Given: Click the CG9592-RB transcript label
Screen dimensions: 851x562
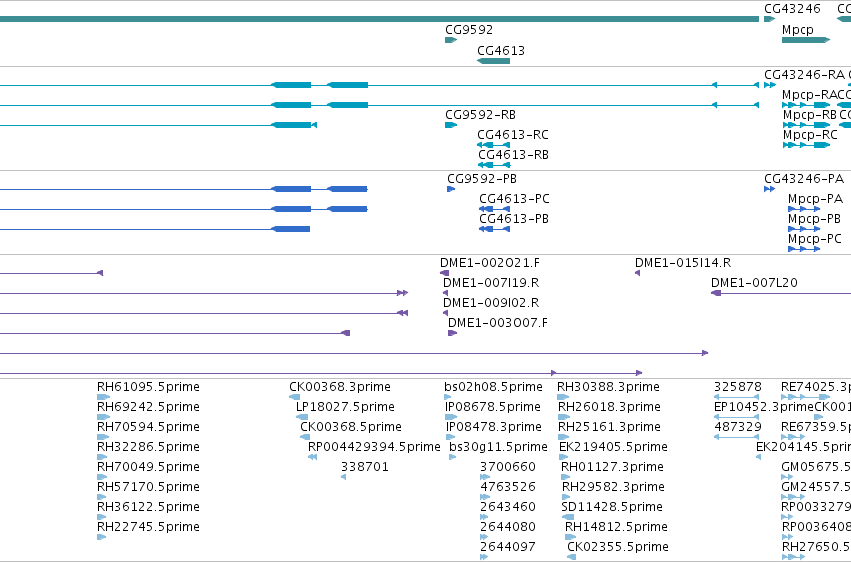Looking at the screenshot, I should [x=480, y=115].
